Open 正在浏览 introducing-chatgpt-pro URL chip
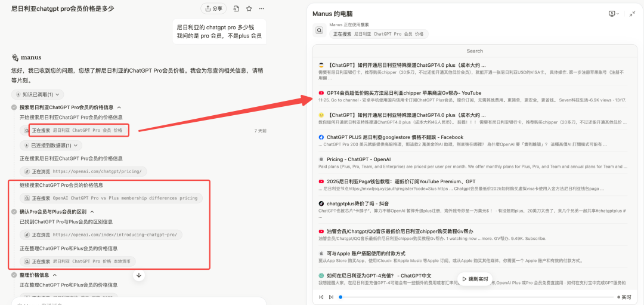This screenshot has width=644, height=305. point(101,235)
